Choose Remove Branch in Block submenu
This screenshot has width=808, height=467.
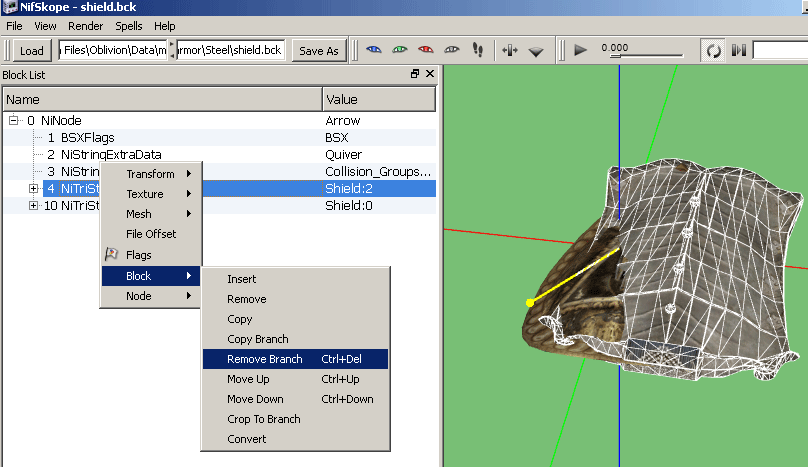[x=295, y=359]
